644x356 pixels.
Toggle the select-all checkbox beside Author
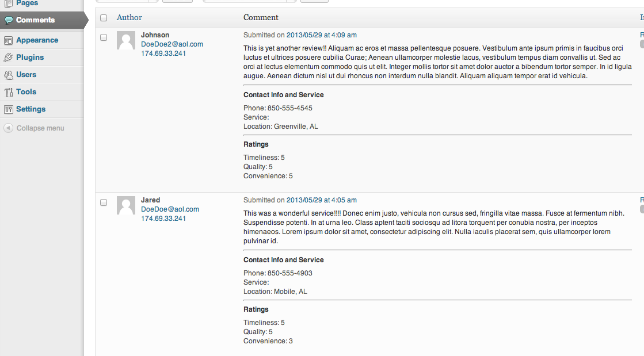coord(104,18)
